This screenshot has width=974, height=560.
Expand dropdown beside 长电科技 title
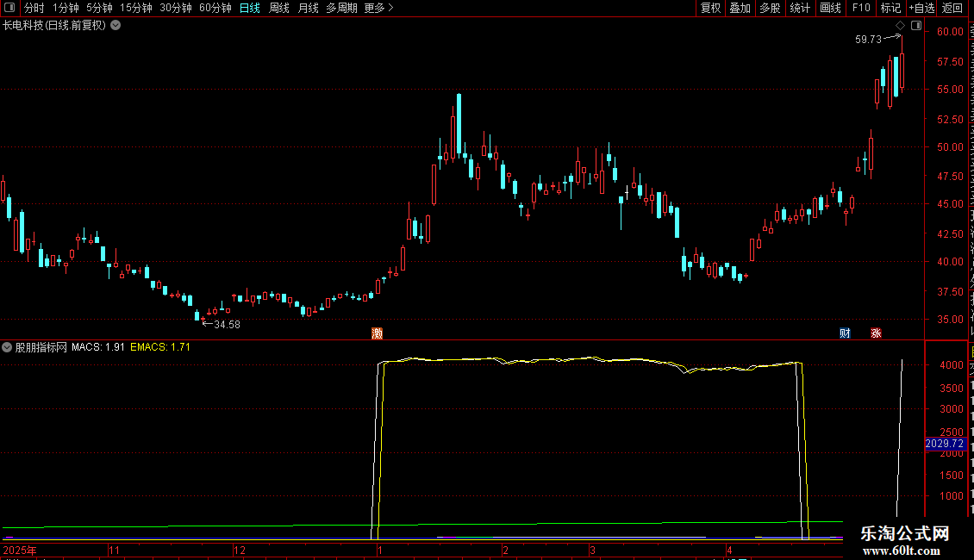coord(116,26)
